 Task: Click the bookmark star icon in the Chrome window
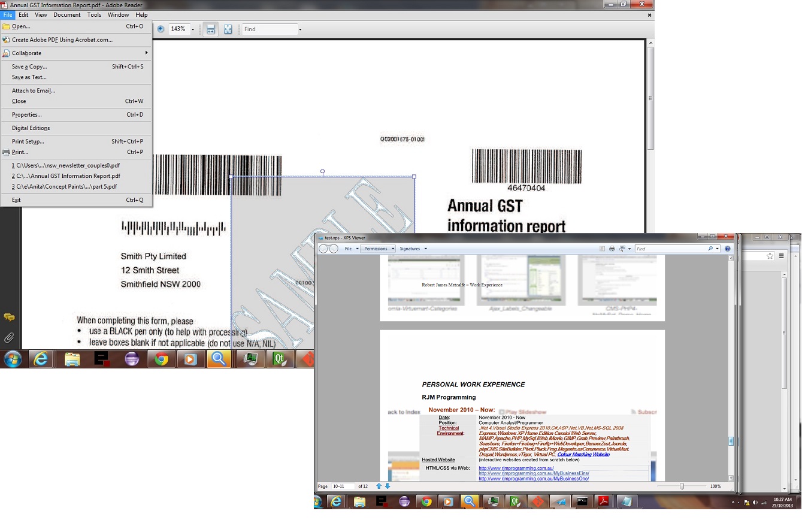pos(770,256)
